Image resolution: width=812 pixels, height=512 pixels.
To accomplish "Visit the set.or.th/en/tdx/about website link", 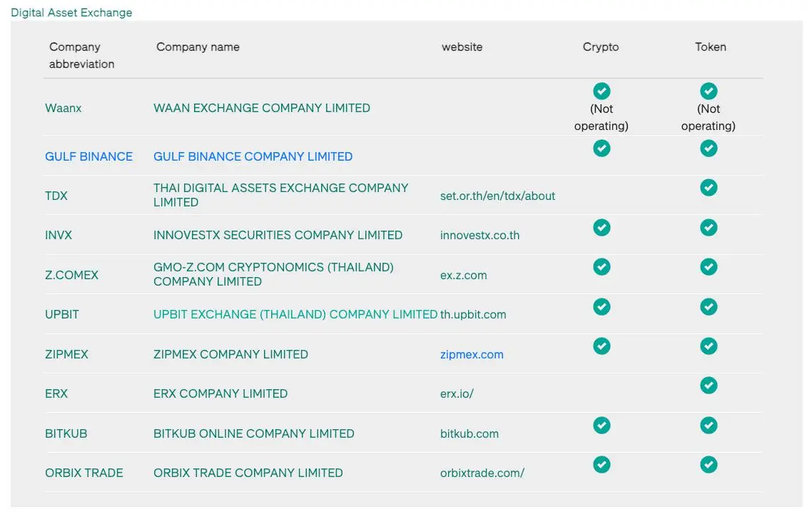I will (497, 196).
